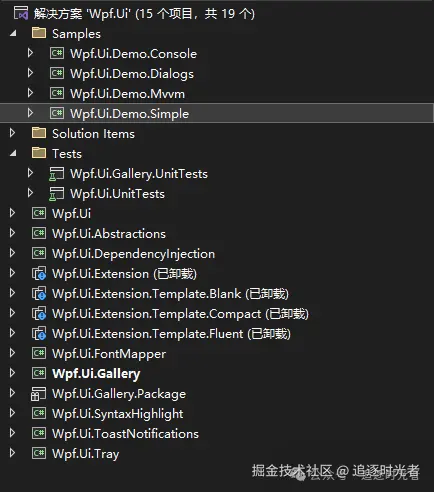Select the Samples folder label
Screen dimensions: 434x492
coord(76,34)
